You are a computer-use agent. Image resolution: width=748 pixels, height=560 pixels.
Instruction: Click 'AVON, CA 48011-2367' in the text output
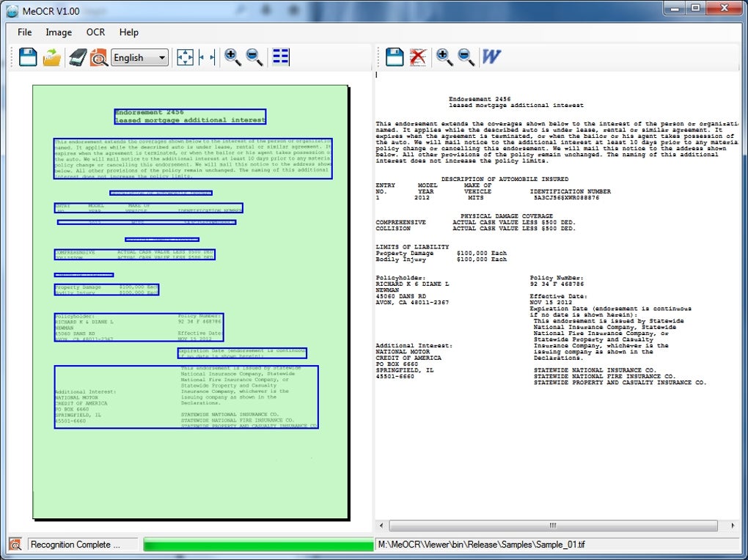[x=412, y=303]
